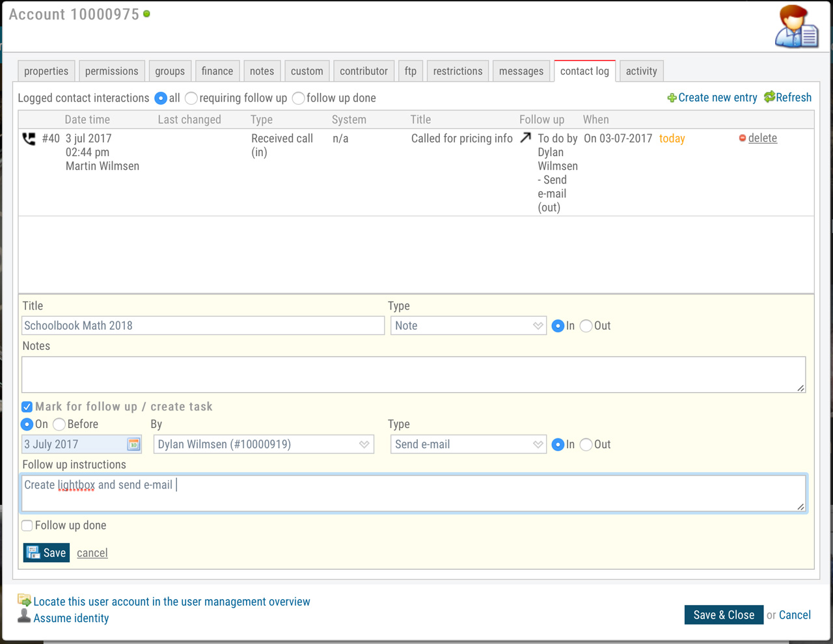Click the Locate user account folder icon
The height and width of the screenshot is (644, 833).
[24, 600]
